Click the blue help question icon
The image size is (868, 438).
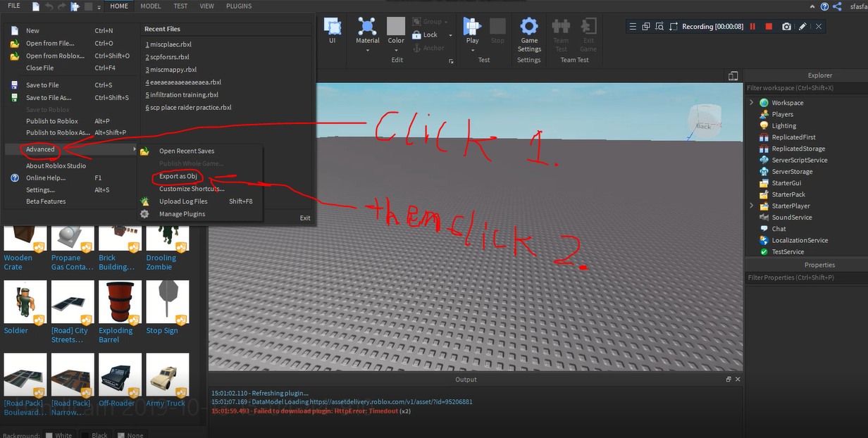click(823, 6)
